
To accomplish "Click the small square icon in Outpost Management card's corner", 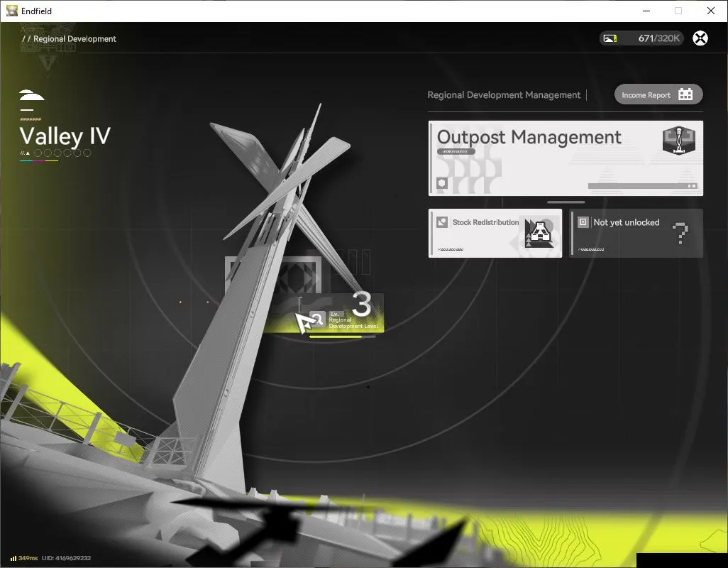I will [441, 183].
